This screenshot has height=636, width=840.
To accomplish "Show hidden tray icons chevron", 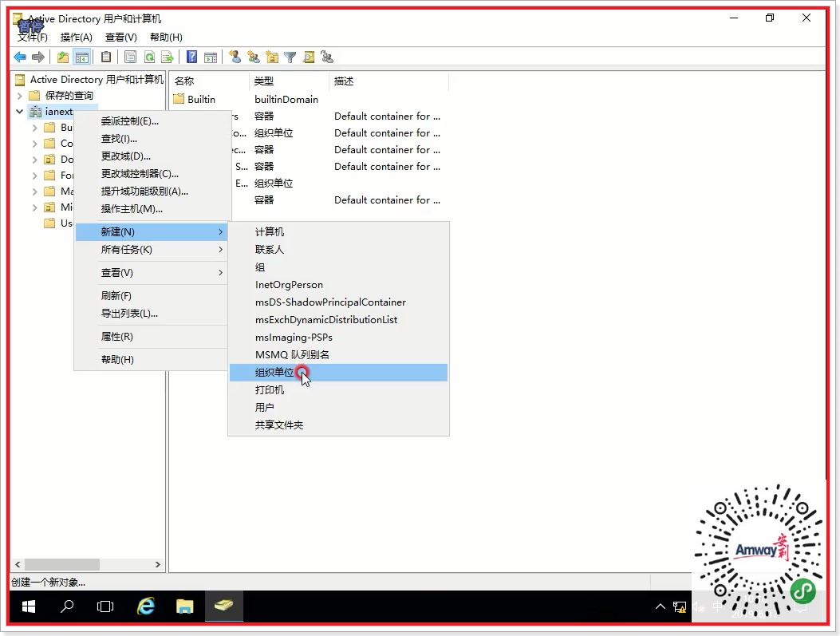I will coord(660,606).
